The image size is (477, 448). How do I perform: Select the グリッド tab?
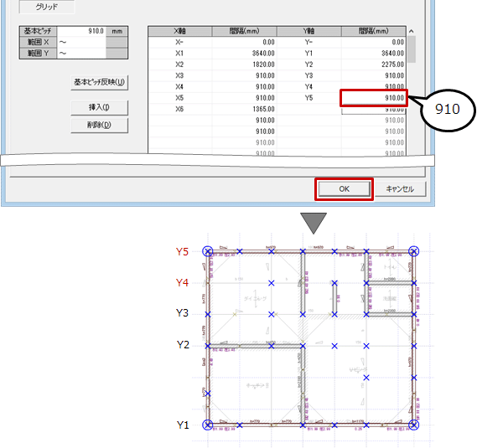click(47, 7)
